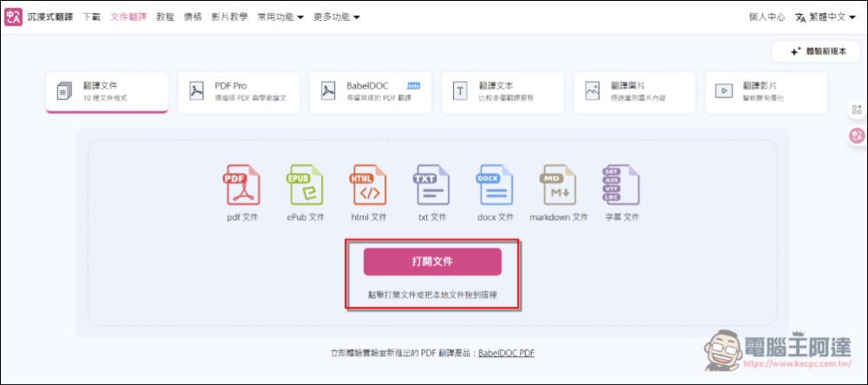Select the markdown 文件 format icon
Image resolution: width=868 pixels, height=385 pixels.
click(x=558, y=184)
